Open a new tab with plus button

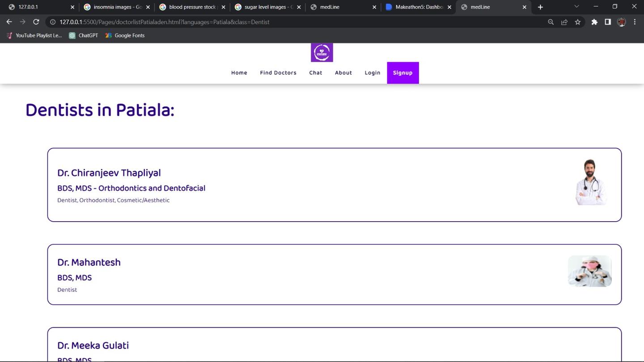tap(540, 7)
